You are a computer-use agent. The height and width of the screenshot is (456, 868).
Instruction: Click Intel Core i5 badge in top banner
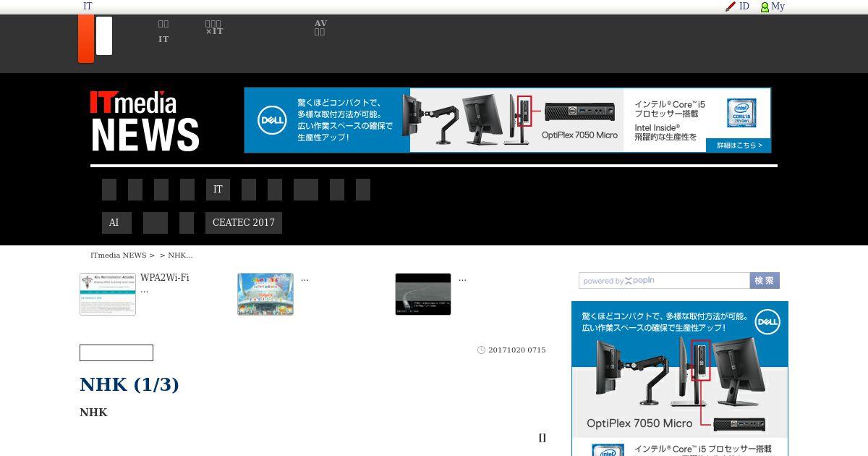coord(741,113)
